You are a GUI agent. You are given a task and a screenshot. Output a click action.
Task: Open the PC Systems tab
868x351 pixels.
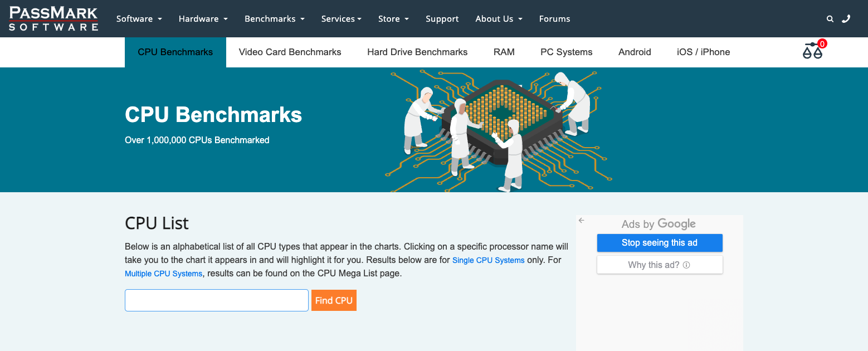(567, 52)
